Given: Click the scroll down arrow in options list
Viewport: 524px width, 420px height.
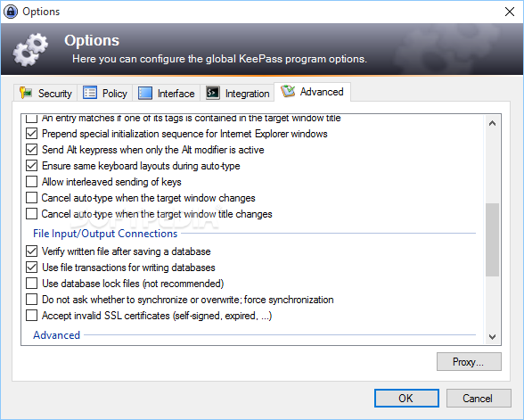Looking at the screenshot, I should click(492, 336).
